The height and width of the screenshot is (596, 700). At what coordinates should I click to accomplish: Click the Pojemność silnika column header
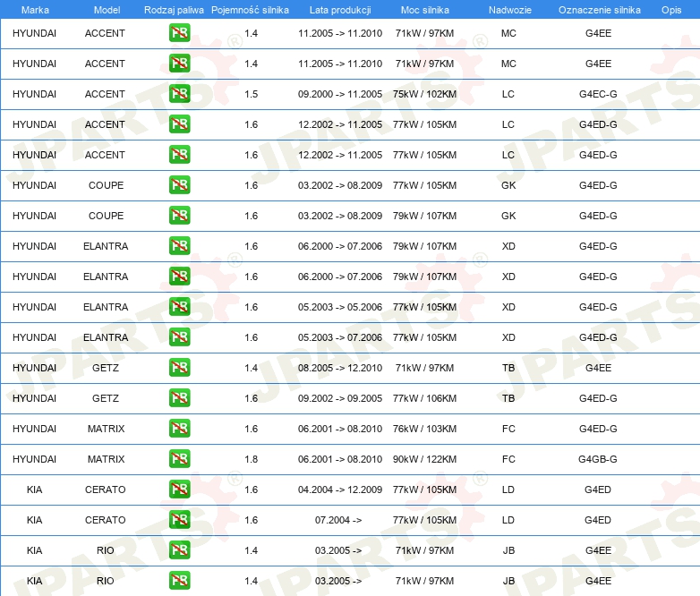(250, 10)
